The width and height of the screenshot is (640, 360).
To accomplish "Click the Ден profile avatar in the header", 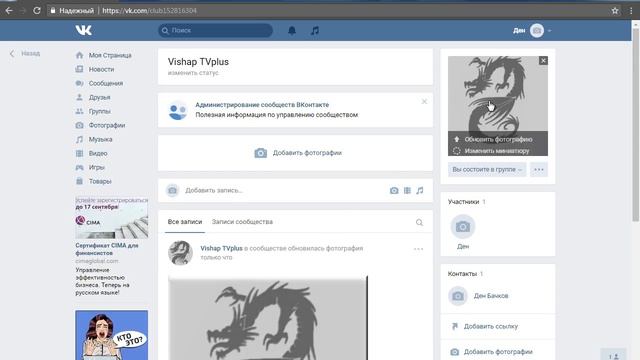I will tap(537, 31).
